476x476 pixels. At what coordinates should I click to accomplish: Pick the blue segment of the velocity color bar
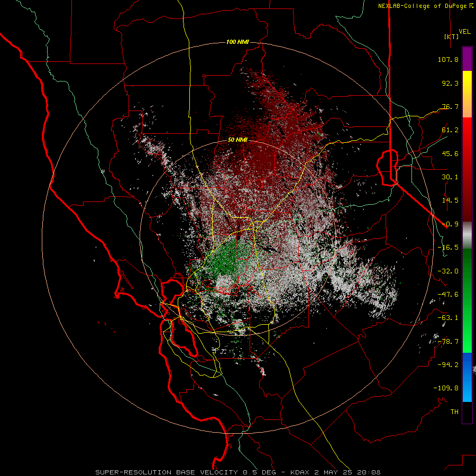pyautogui.click(x=467, y=377)
